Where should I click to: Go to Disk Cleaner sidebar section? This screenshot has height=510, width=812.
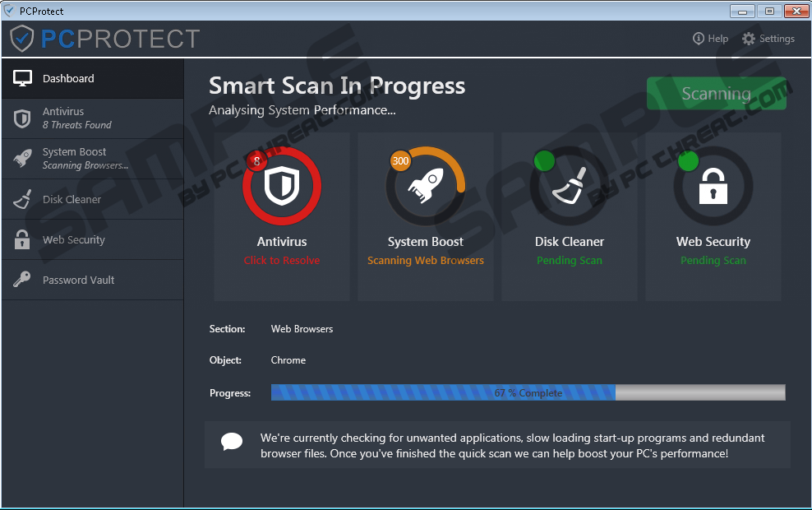[x=93, y=199]
